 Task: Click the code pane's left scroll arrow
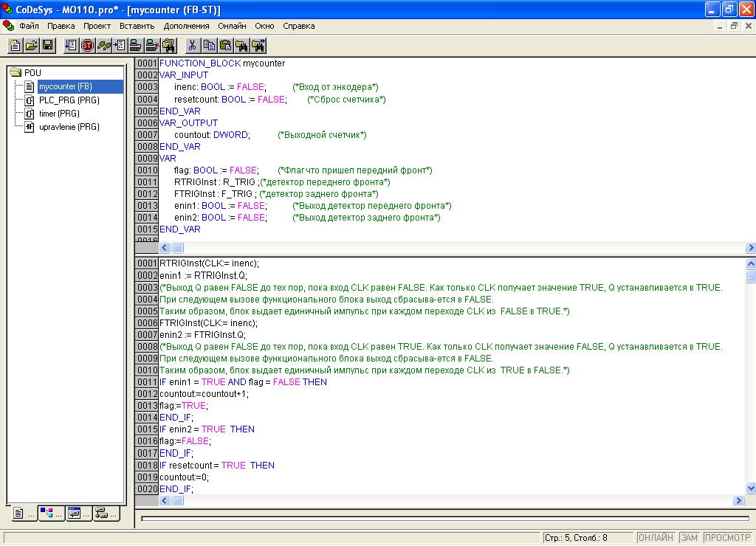[x=165, y=501]
